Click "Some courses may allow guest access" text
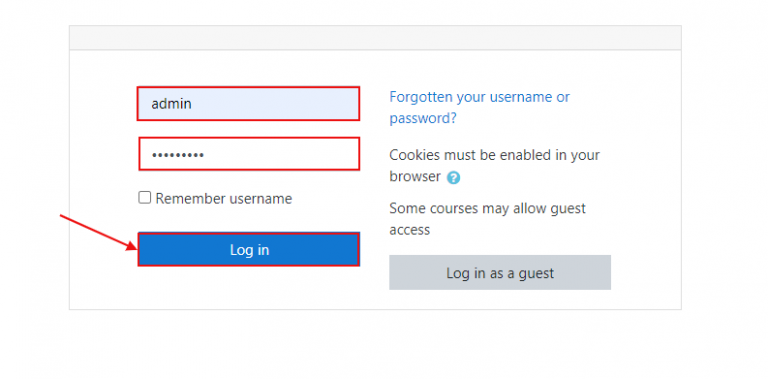The height and width of the screenshot is (379, 768). point(487,219)
